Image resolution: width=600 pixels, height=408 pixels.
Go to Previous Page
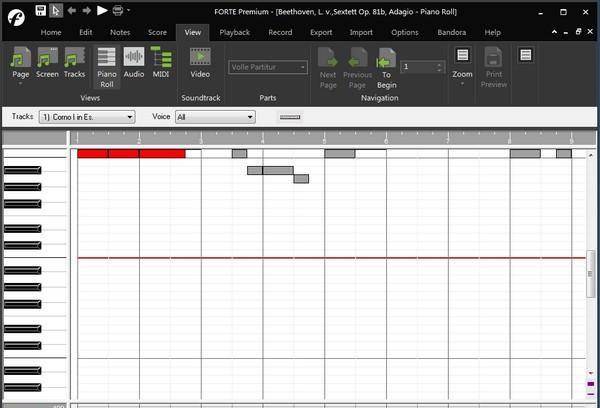[x=357, y=68]
